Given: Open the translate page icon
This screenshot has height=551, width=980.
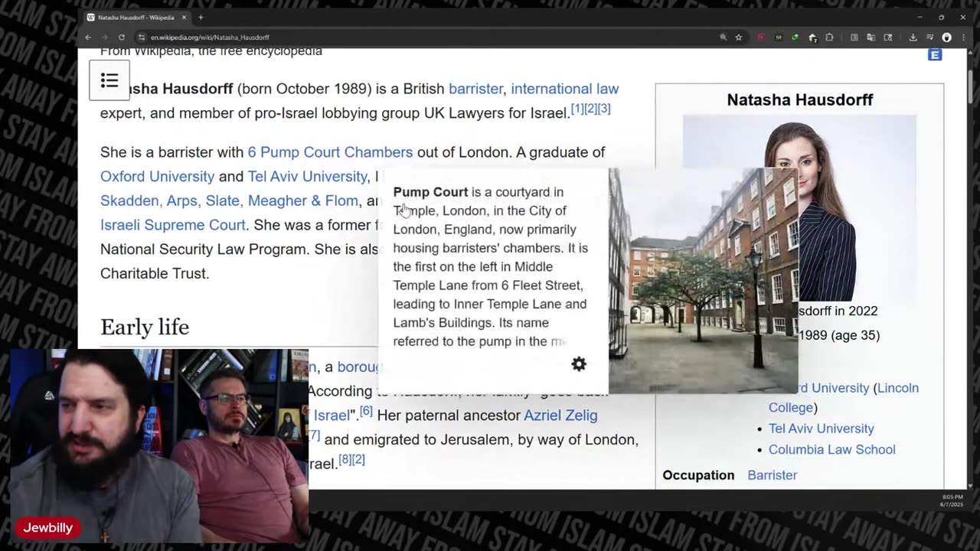Looking at the screenshot, I should [871, 37].
